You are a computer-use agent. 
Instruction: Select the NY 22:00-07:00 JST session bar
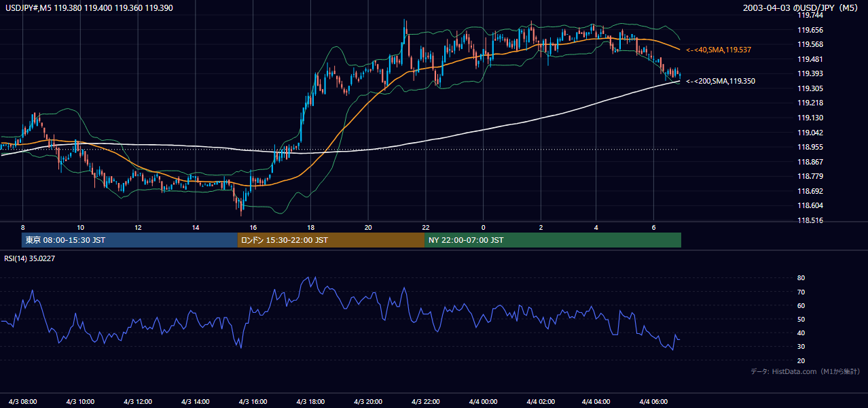point(553,240)
